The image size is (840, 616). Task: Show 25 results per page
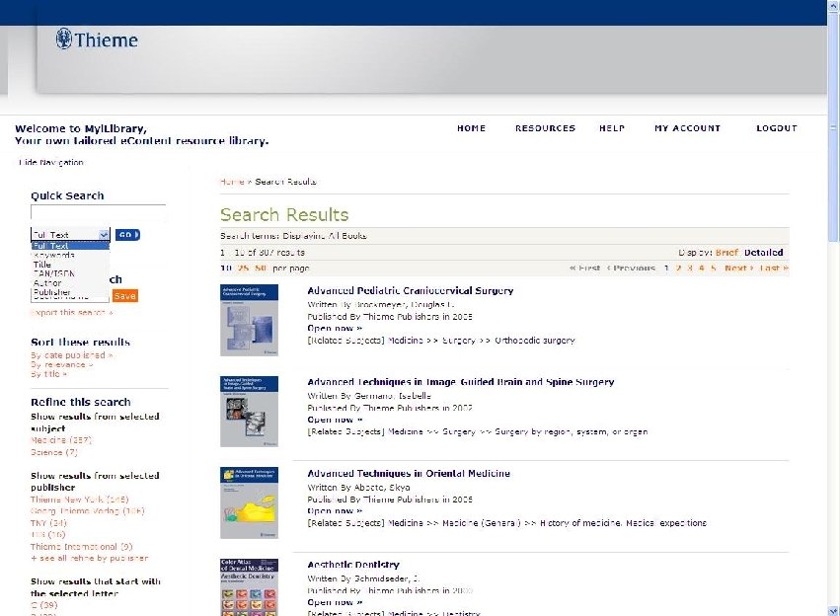(x=243, y=268)
